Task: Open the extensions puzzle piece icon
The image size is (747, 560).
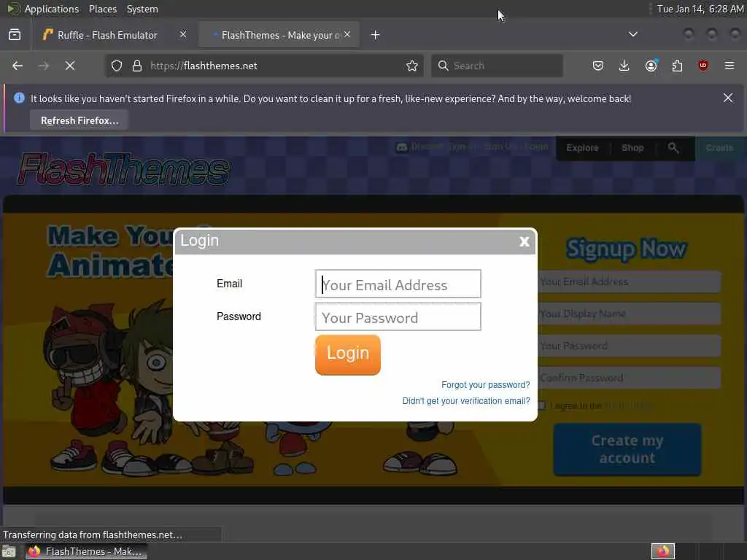Action: pos(677,66)
